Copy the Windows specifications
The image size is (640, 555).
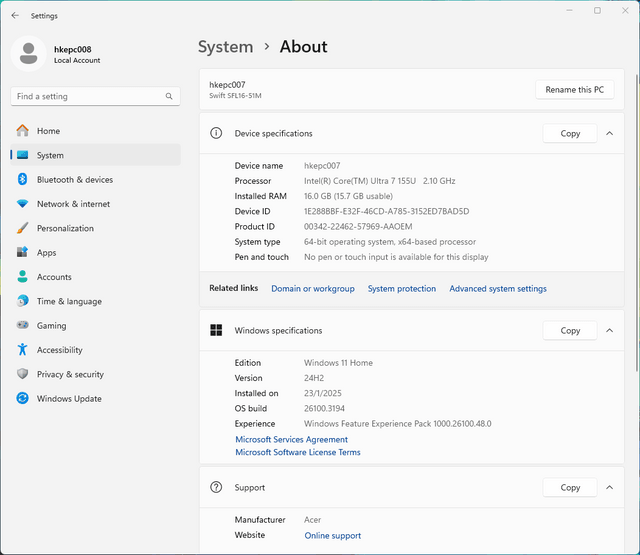coord(570,331)
